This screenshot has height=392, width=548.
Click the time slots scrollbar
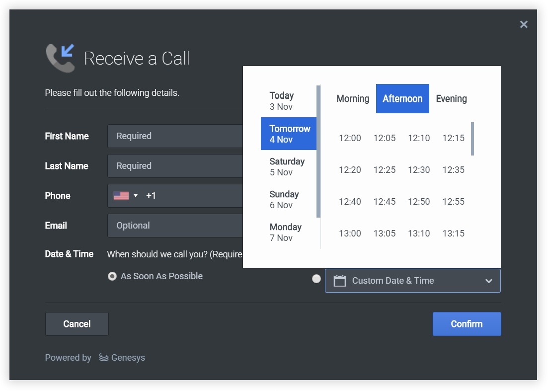pyautogui.click(x=472, y=139)
